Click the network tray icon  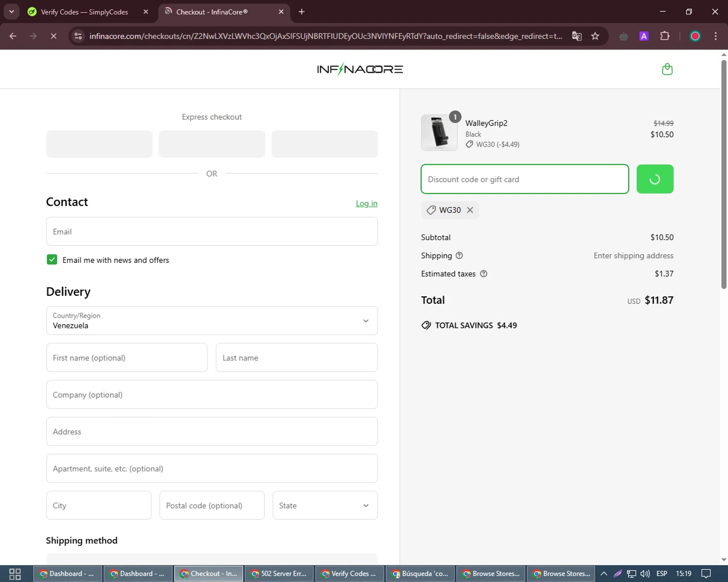click(x=631, y=574)
